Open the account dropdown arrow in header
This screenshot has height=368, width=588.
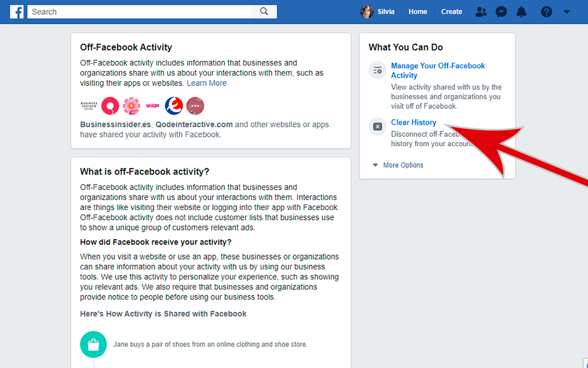tap(566, 12)
